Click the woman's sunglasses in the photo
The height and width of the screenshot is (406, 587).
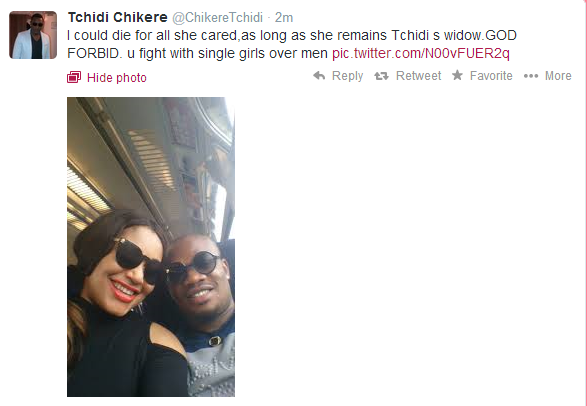point(137,260)
